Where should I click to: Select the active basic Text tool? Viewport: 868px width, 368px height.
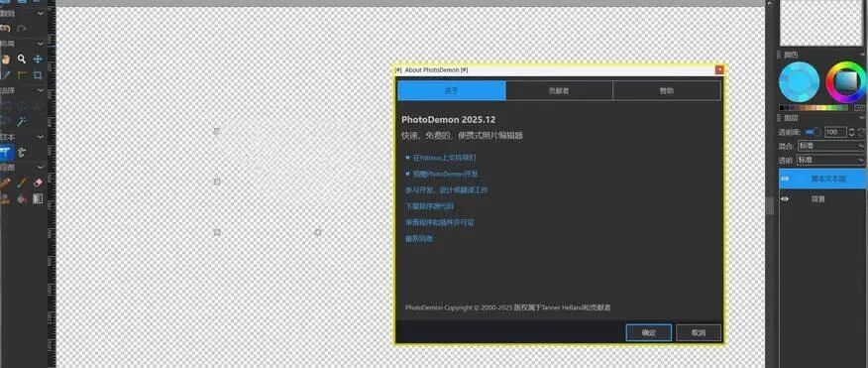coord(6,152)
